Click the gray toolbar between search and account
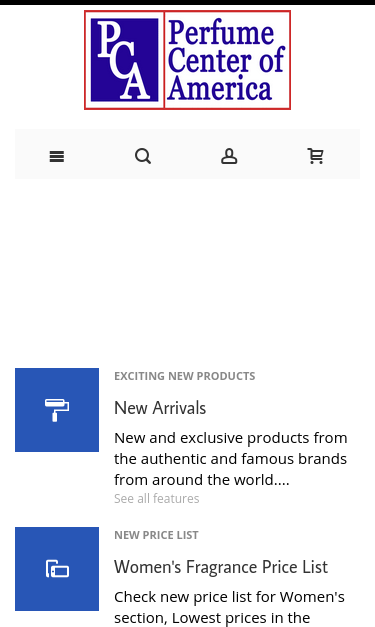375x627 pixels. (186, 154)
